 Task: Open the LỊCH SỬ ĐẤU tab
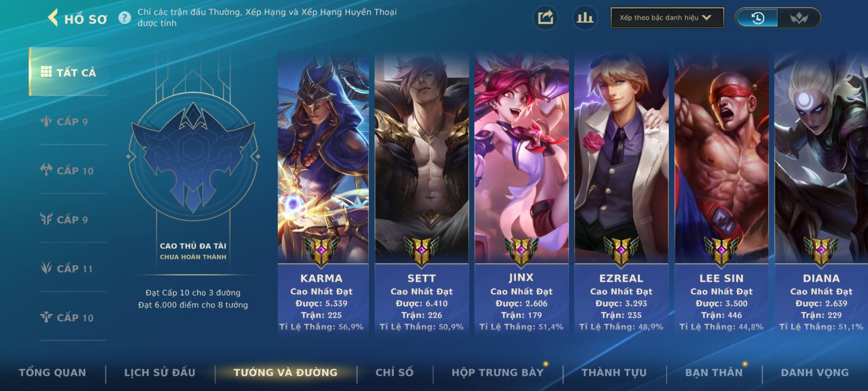tap(160, 373)
